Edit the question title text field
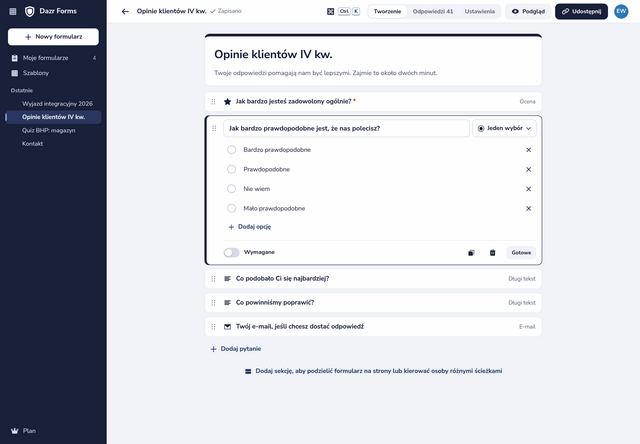The width and height of the screenshot is (640, 444). [x=346, y=128]
